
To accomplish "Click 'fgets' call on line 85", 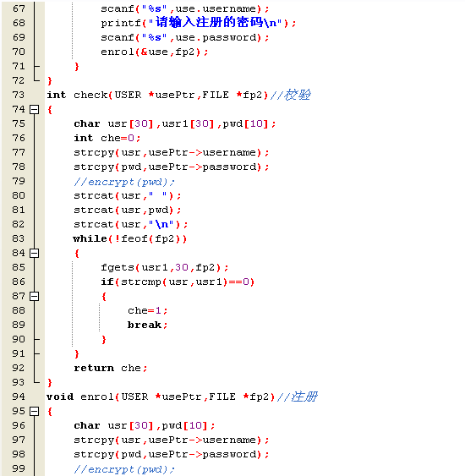I will coord(118,267).
